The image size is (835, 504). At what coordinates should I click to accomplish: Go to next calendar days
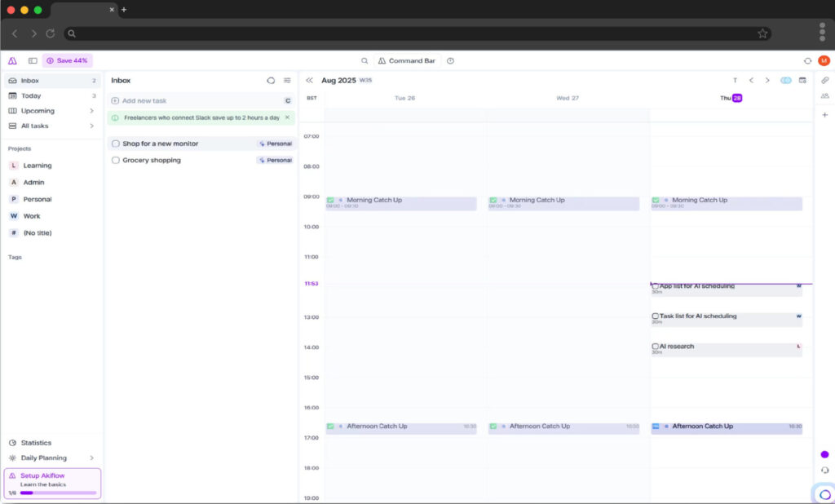point(767,81)
